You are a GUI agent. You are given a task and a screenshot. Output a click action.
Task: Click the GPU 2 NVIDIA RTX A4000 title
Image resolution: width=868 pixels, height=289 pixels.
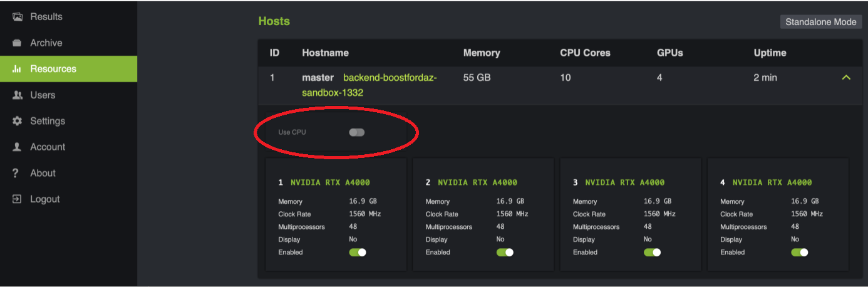coord(477,182)
